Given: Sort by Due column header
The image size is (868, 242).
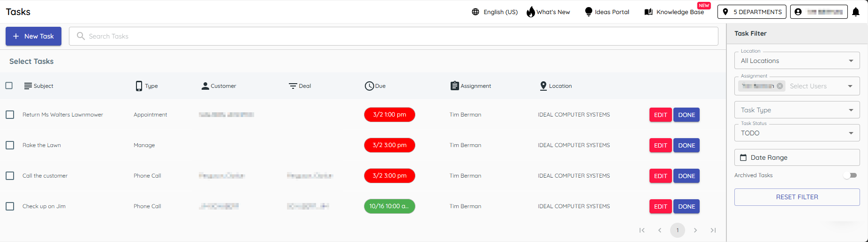Looking at the screenshot, I should (x=375, y=86).
